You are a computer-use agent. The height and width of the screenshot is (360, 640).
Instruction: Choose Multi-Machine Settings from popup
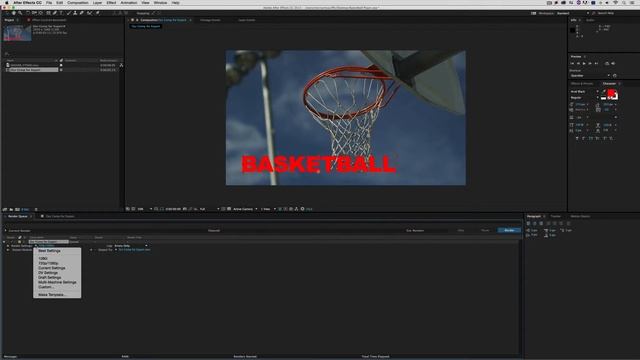coord(57,282)
